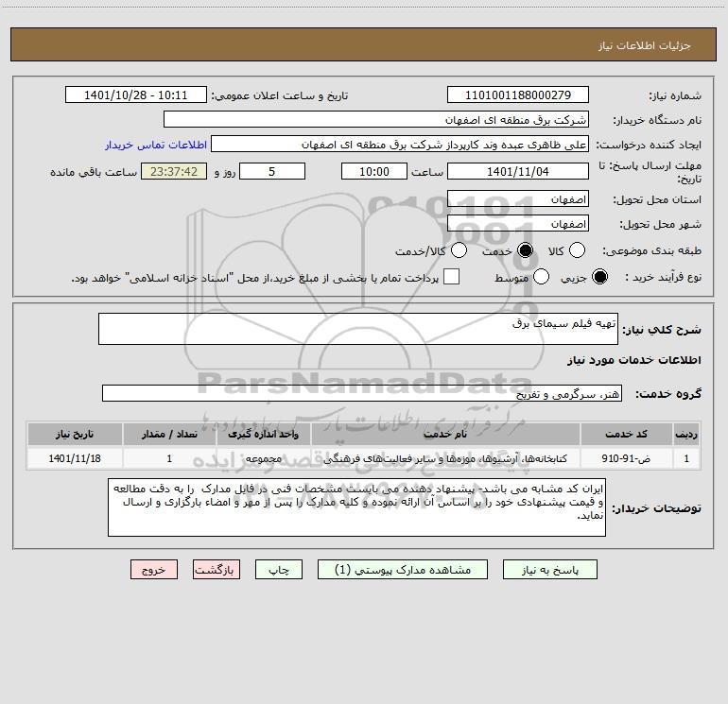Viewport: 728px width, 704px height.
Task: Click the اطلاعات خدمات مورد نیاز heading
Action: pyautogui.click(x=634, y=360)
